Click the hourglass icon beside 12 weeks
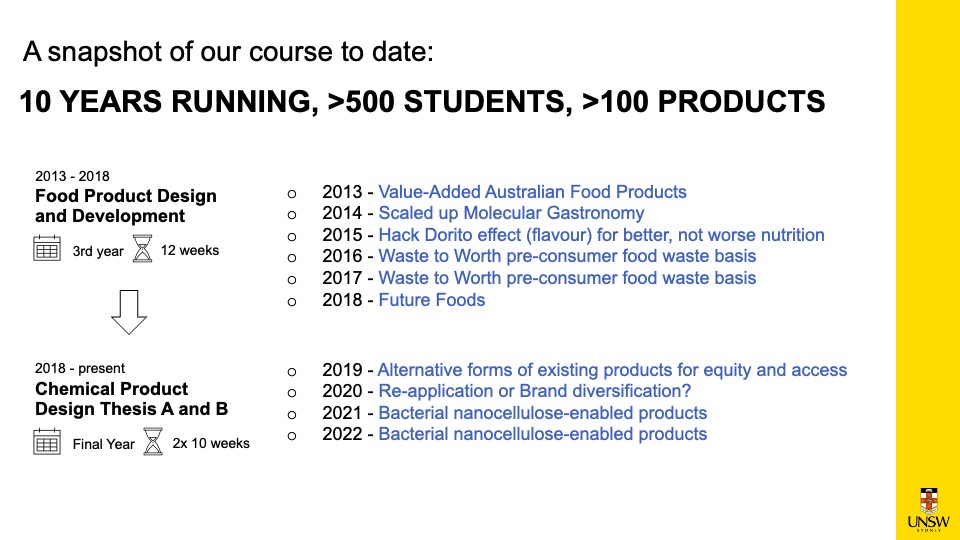The image size is (960, 540). tap(142, 249)
